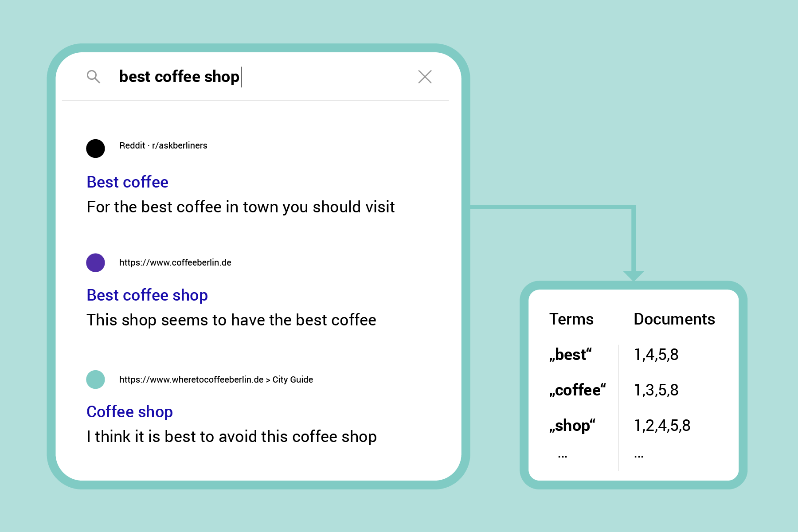
Task: Click the teal favicon next to wheretocoffeeberlin.de
Action: (x=96, y=379)
